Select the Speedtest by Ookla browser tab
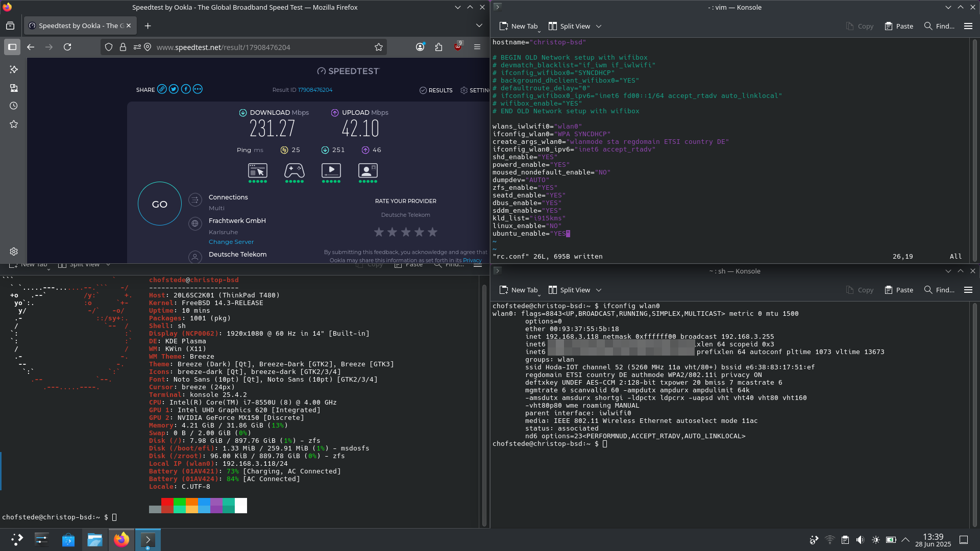The image size is (980, 551). tap(77, 26)
